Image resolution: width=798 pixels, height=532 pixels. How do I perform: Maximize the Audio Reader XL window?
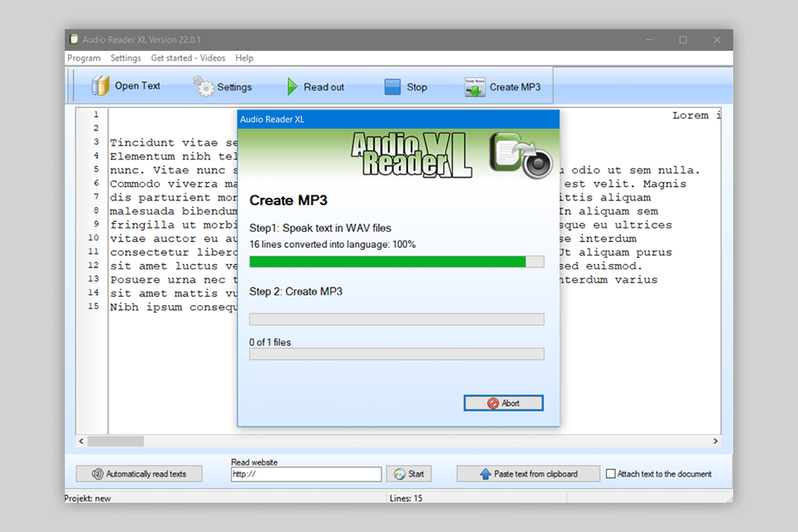point(683,40)
